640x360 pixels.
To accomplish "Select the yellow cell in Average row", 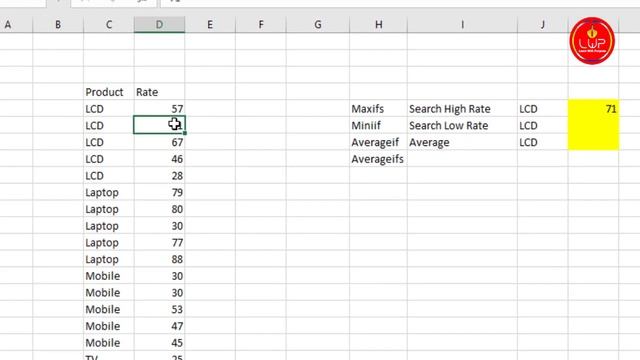I will 593,142.
